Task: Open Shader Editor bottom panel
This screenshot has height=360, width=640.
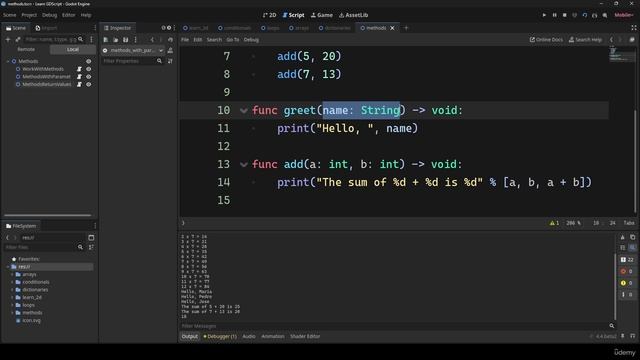Action: pos(305,336)
